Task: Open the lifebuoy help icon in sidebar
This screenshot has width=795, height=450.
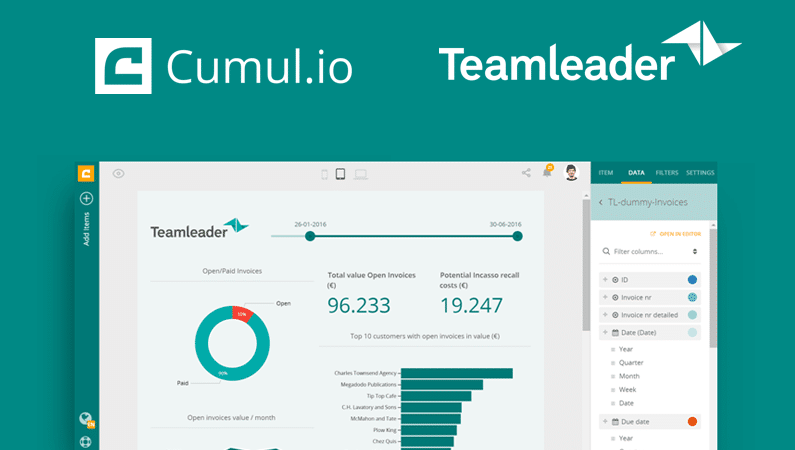Action: point(86,442)
